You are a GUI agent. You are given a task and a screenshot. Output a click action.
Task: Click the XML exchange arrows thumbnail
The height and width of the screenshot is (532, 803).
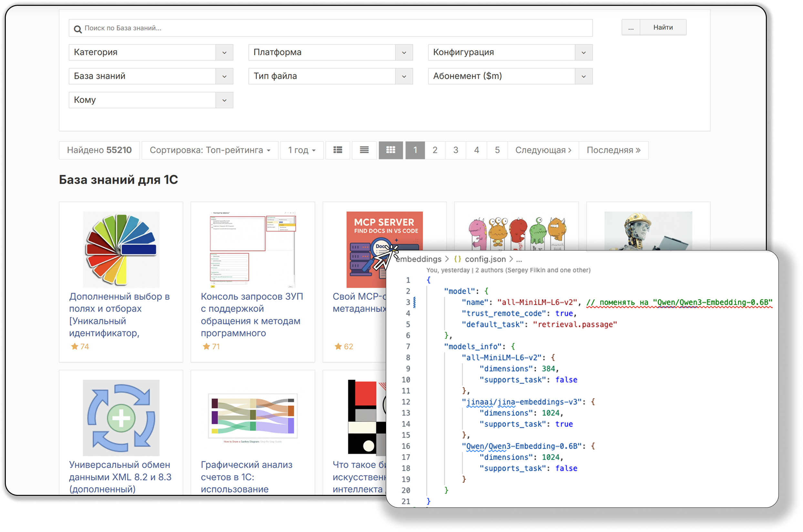click(121, 418)
